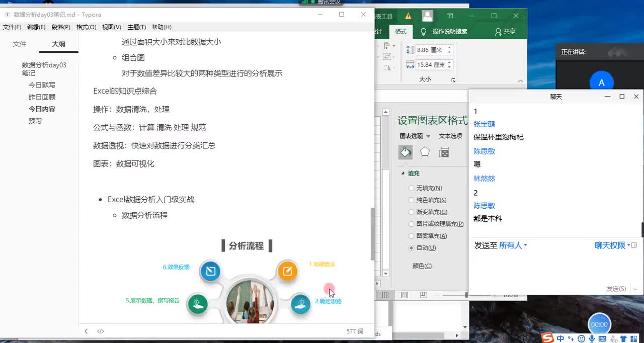Screen dimensions: 644x343
Task: Open the Sogou skin shirt icon
Action: click(623, 339)
